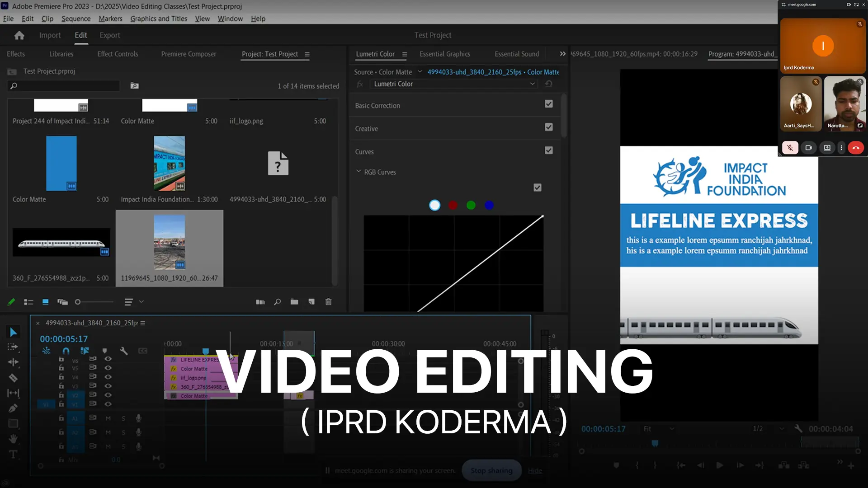Open timeline sequence panel menu

(143, 323)
